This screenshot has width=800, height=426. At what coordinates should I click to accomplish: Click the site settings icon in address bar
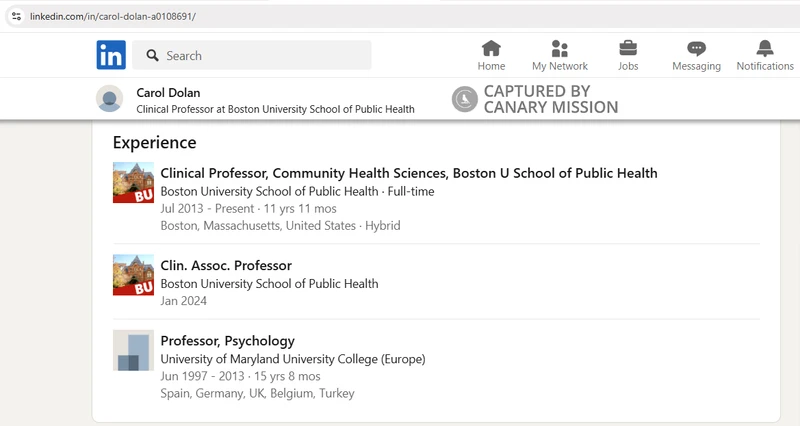pos(16,16)
